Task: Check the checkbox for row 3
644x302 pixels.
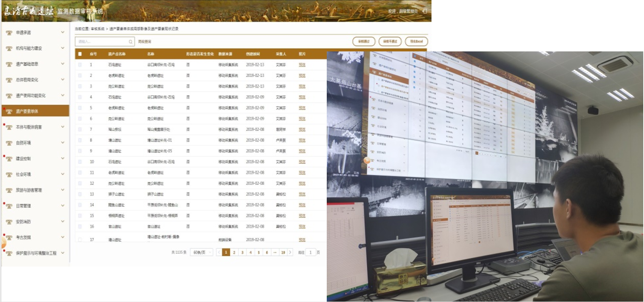Action: point(80,86)
